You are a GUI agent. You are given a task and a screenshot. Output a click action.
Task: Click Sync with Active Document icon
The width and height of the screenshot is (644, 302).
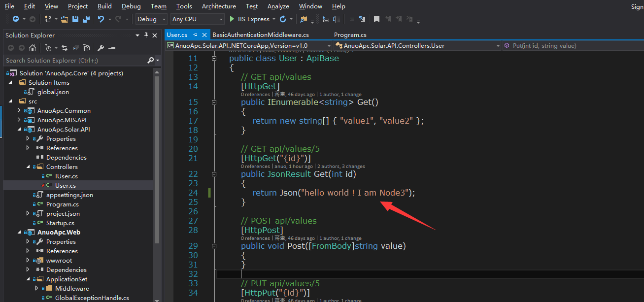[x=64, y=48]
